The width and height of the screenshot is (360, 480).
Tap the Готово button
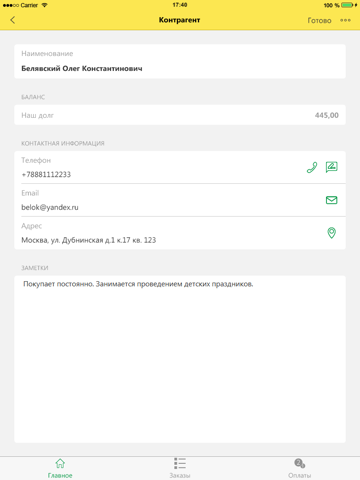[x=319, y=21]
